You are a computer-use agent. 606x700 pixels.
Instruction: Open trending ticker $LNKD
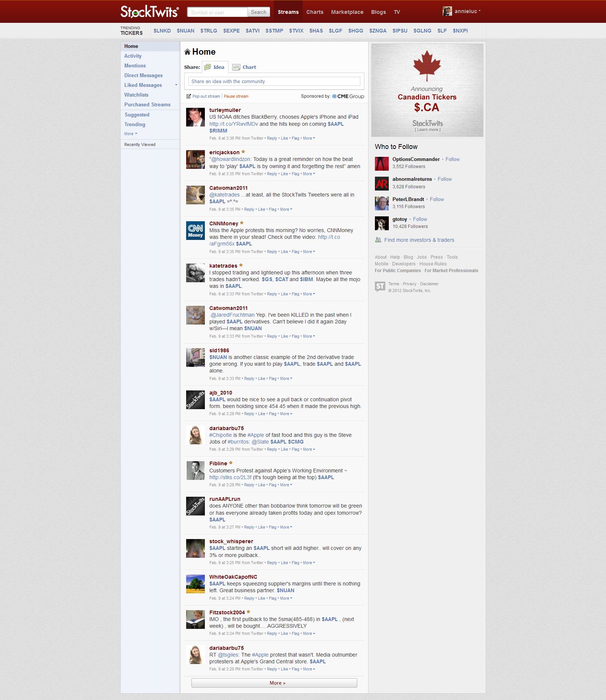point(162,31)
